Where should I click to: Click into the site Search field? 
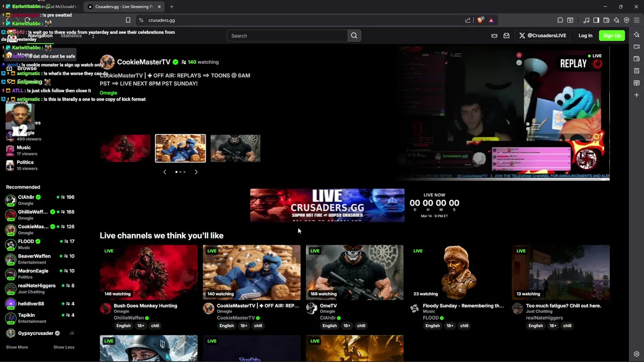(287, 36)
